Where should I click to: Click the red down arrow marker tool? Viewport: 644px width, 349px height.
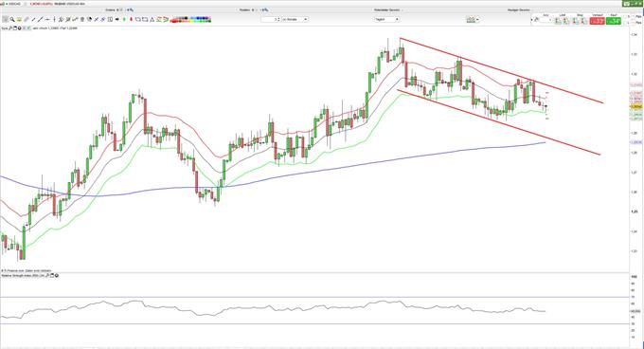tap(131, 19)
